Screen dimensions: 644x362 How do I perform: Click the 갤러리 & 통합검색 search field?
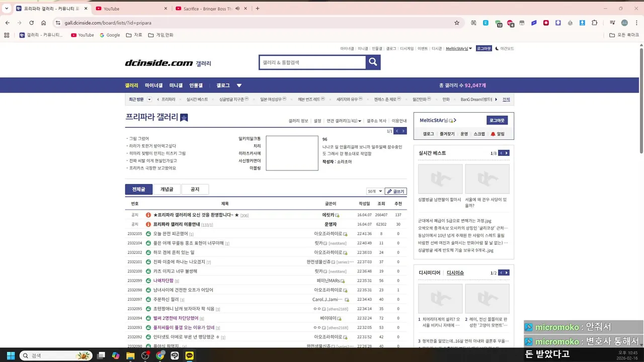(312, 62)
